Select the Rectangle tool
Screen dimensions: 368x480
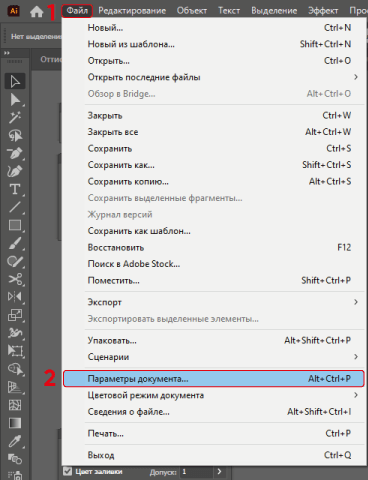15,225
